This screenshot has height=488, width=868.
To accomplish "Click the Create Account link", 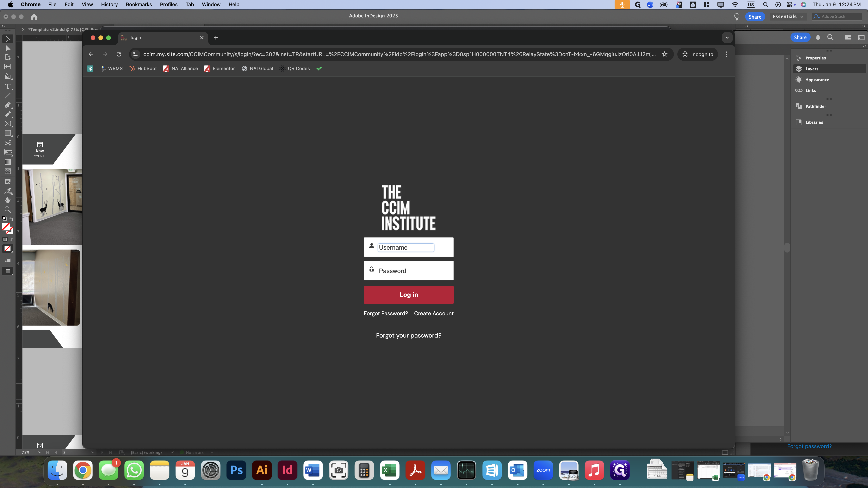I will click(x=434, y=313).
